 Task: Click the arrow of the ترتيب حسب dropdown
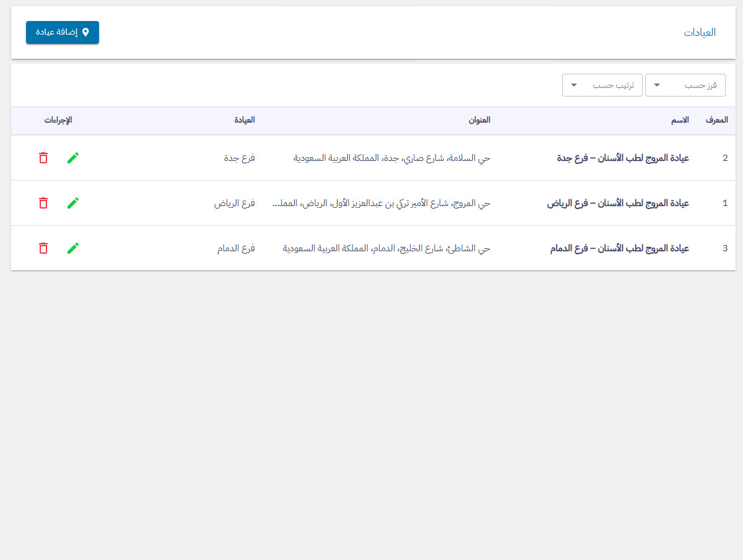coord(574,85)
